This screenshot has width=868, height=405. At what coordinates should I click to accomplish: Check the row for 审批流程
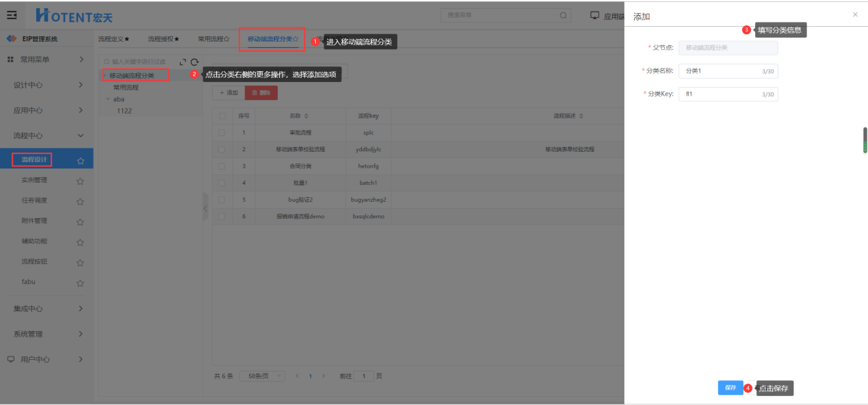222,132
